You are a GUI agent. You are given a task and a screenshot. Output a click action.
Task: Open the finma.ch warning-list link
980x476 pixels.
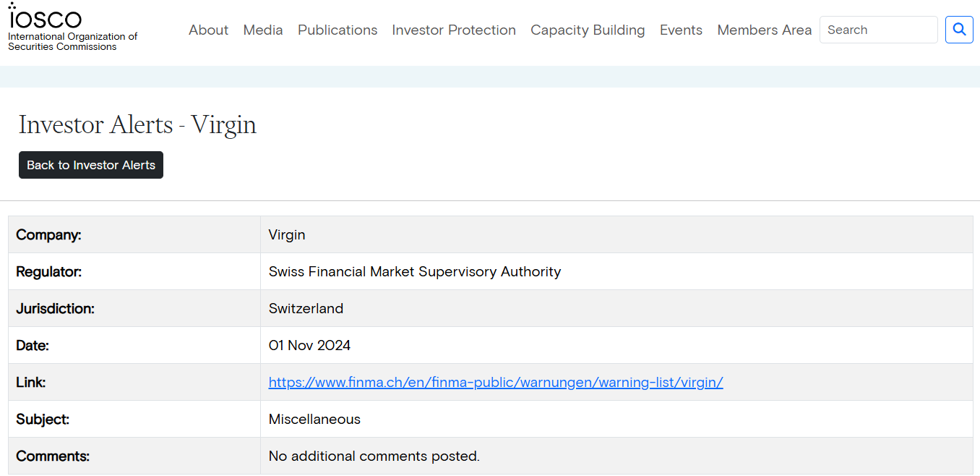pos(496,383)
